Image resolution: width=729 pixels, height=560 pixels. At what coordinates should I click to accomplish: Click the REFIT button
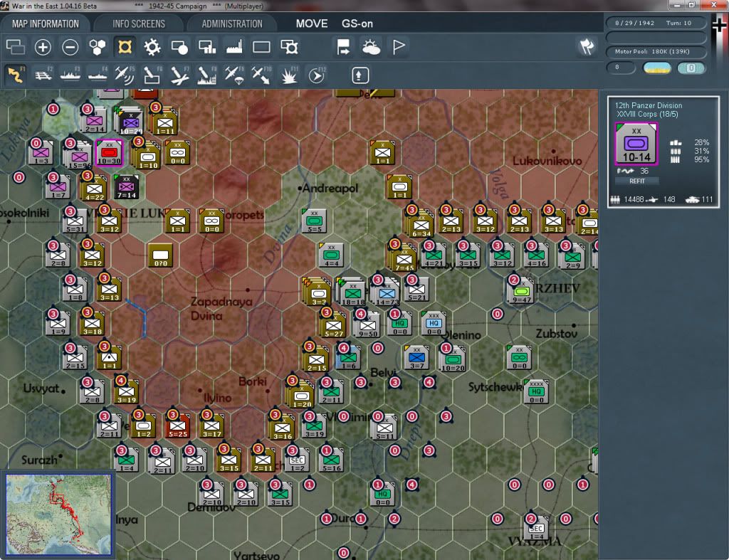[x=637, y=181]
